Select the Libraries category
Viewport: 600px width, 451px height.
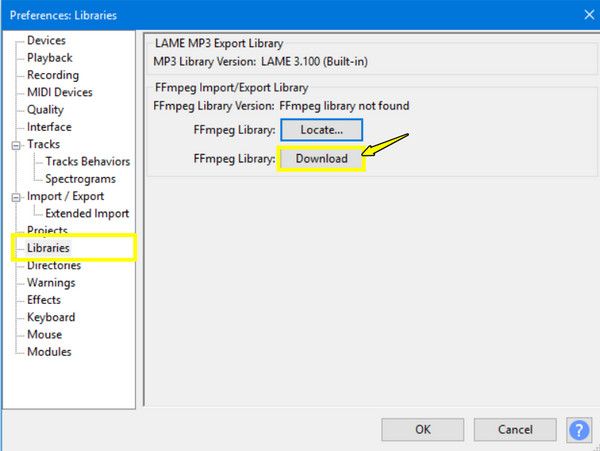tap(49, 248)
